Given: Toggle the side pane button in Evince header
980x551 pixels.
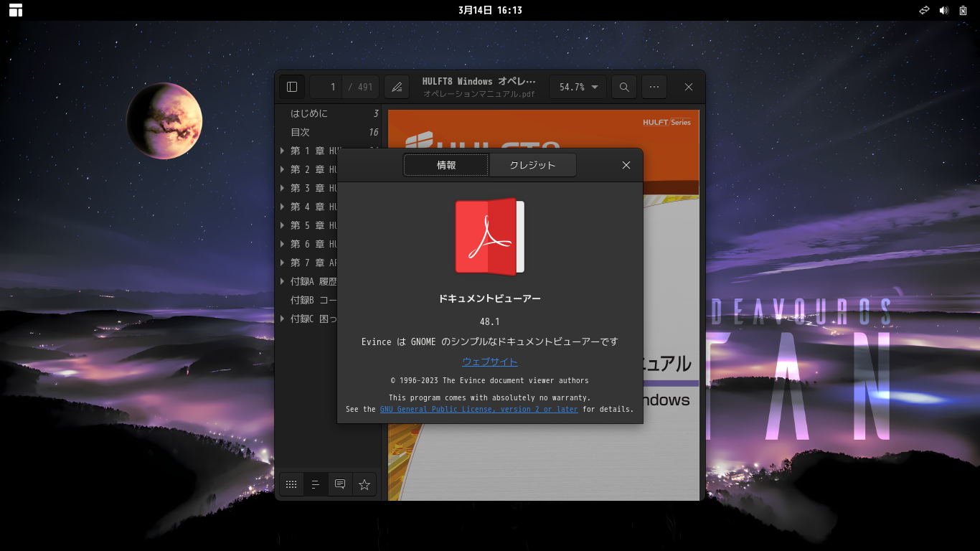Looking at the screenshot, I should tap(292, 87).
